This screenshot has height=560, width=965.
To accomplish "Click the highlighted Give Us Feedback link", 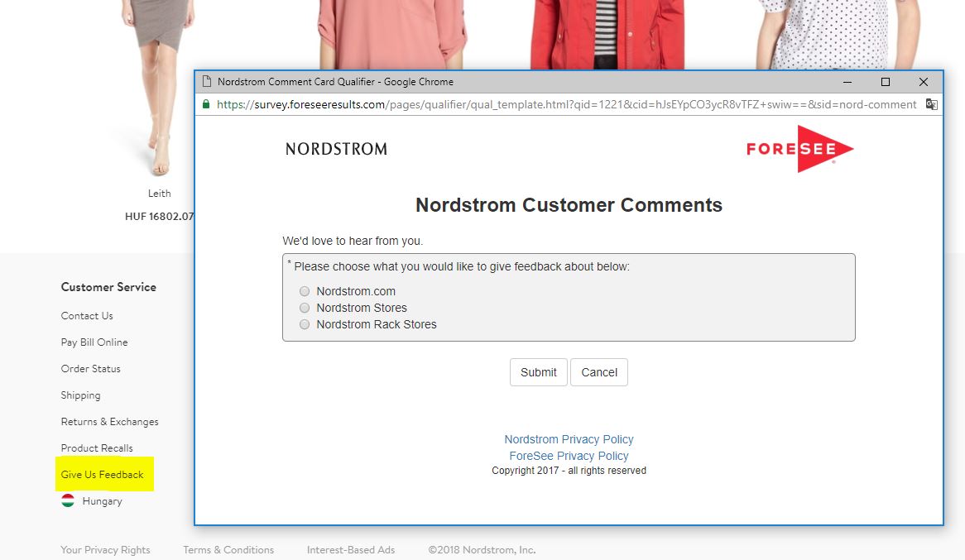I will [x=103, y=474].
